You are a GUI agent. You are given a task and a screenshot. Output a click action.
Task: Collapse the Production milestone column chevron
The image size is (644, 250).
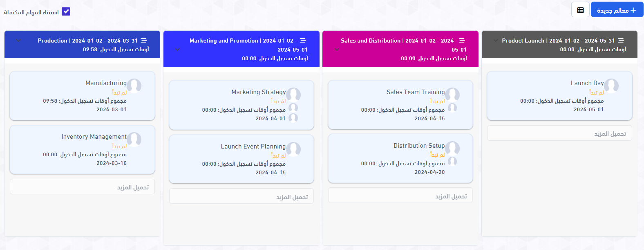[18, 41]
